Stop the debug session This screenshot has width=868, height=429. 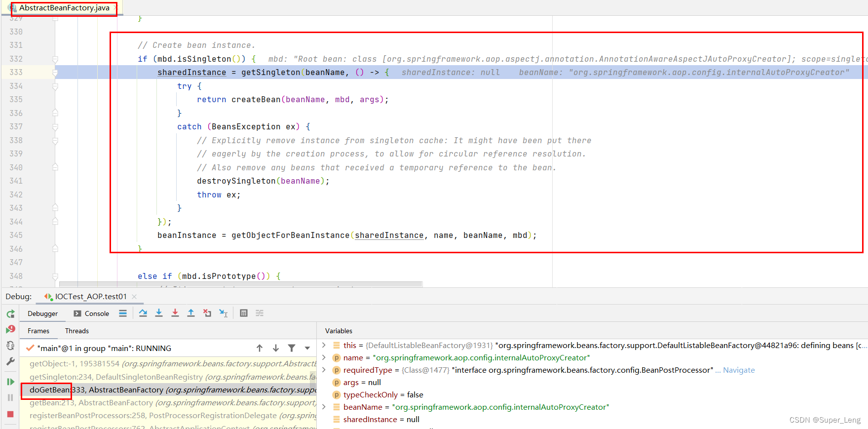click(x=10, y=414)
